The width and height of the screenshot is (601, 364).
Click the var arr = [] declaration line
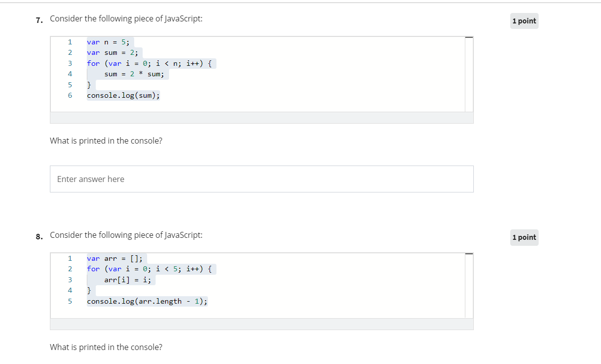pyautogui.click(x=114, y=258)
